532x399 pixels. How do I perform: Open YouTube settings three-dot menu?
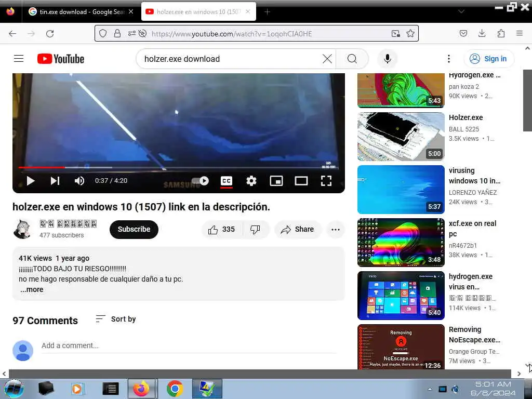point(448,59)
